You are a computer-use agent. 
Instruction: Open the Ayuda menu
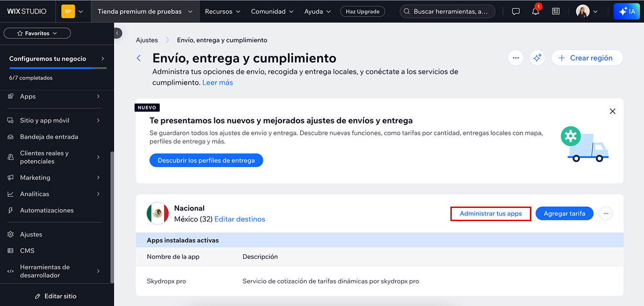pos(318,11)
